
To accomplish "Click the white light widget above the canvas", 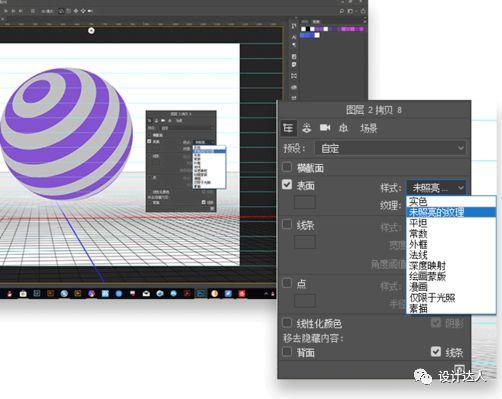I will click(x=91, y=31).
